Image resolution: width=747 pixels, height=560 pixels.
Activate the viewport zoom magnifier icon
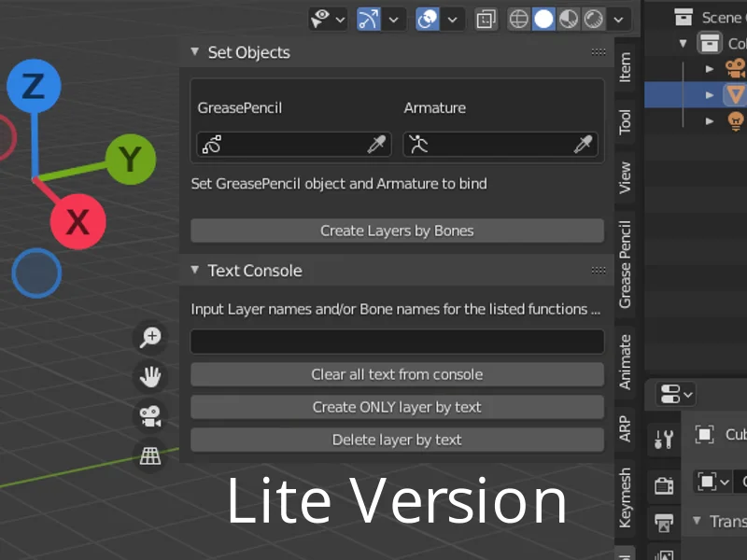tap(151, 338)
